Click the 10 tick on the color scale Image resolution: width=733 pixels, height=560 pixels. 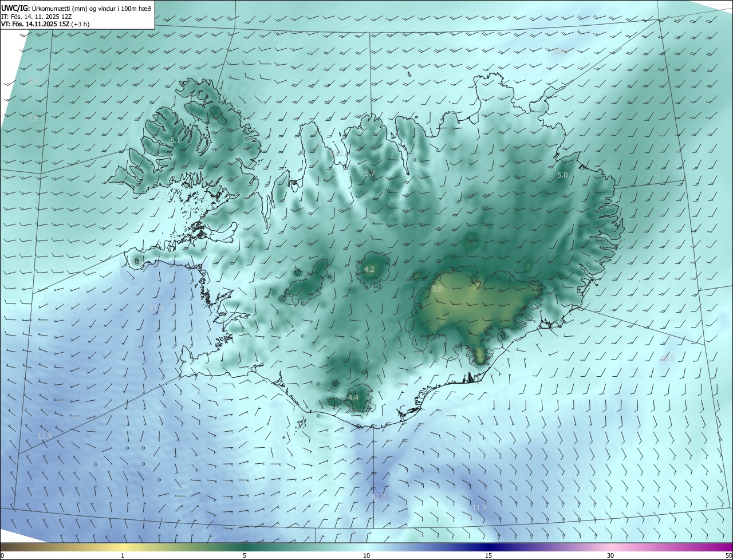click(366, 555)
